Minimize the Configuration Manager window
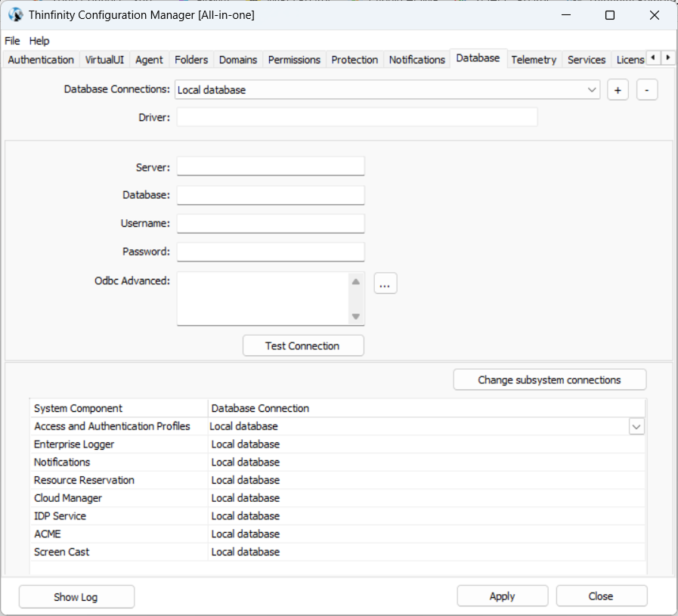Screen dimensions: 678x616 click(566, 15)
